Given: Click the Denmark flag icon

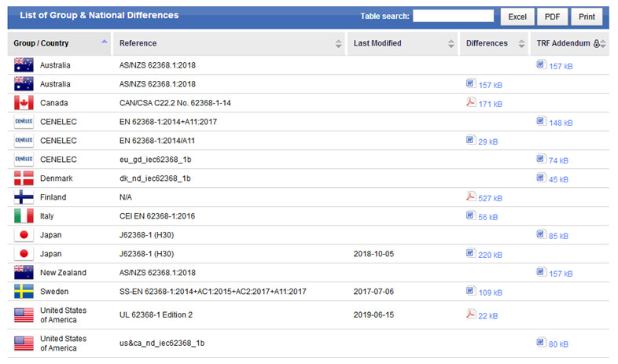Looking at the screenshot, I should pos(24,178).
